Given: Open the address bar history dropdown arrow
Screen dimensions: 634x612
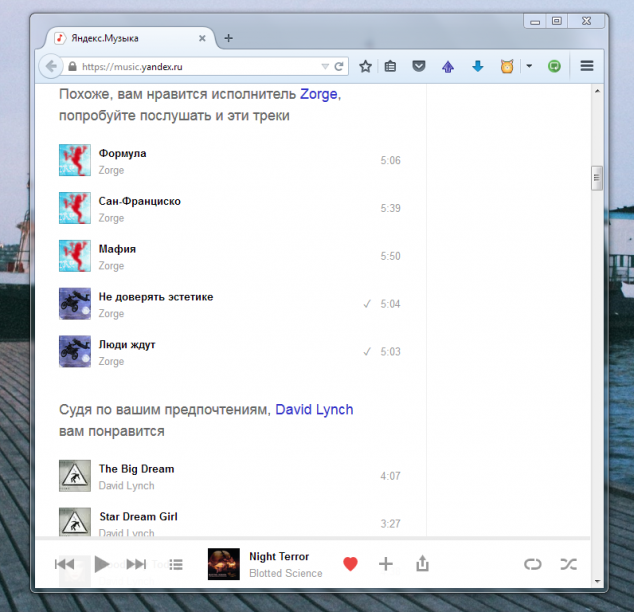Looking at the screenshot, I should tap(325, 66).
